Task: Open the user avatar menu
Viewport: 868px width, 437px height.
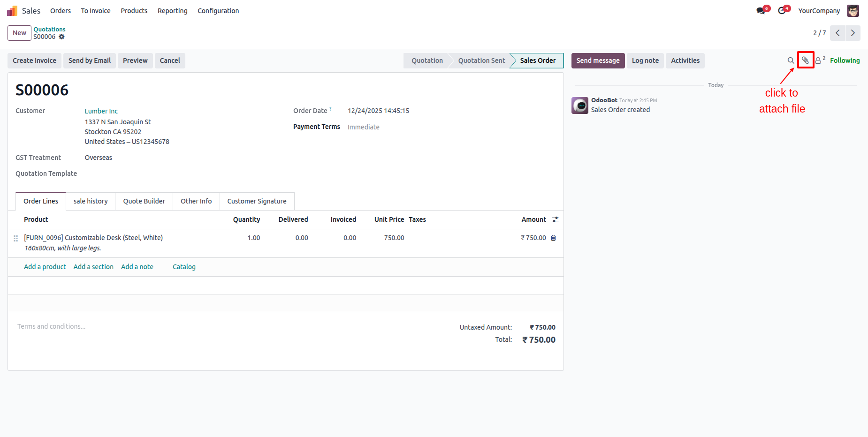Action: pyautogui.click(x=853, y=11)
